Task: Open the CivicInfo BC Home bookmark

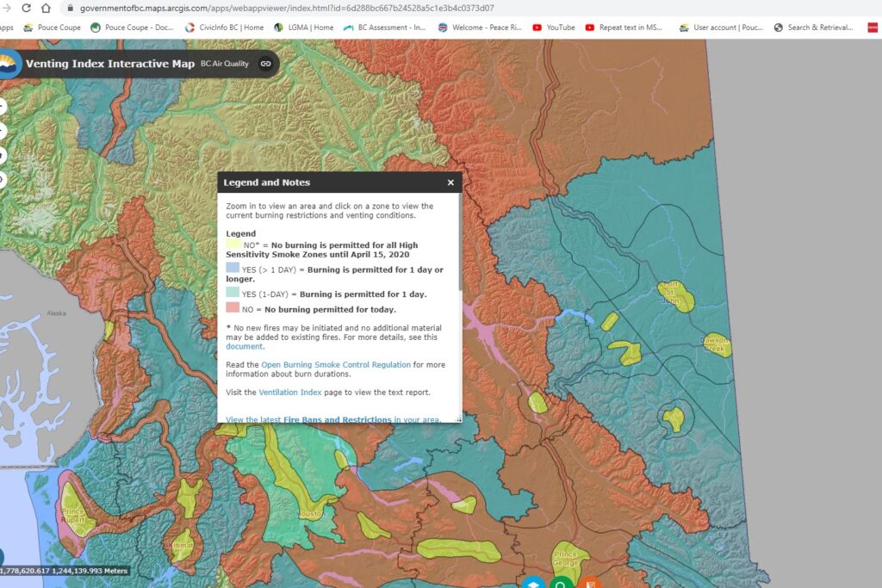Action: [x=225, y=27]
